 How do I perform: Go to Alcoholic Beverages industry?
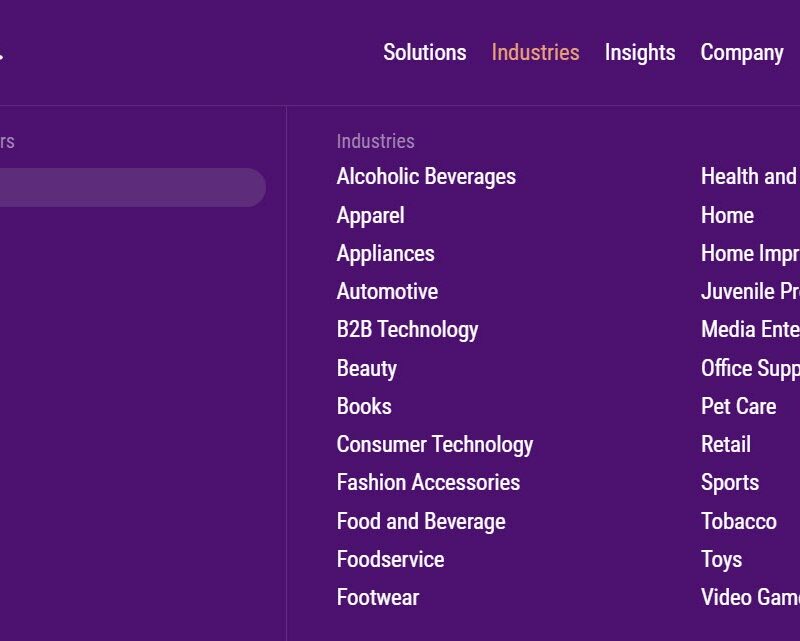(x=426, y=177)
